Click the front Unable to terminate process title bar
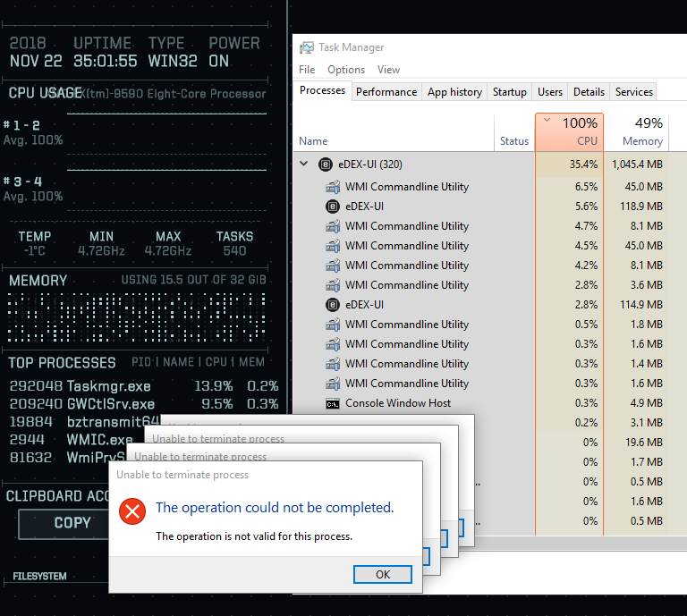The height and width of the screenshot is (616, 687). tap(266, 475)
